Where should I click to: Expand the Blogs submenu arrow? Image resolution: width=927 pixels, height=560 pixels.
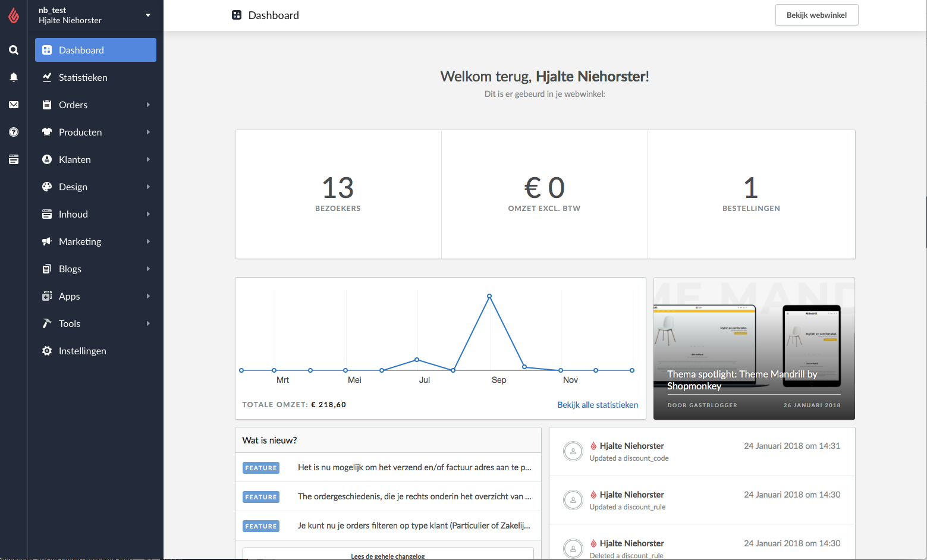(x=148, y=269)
